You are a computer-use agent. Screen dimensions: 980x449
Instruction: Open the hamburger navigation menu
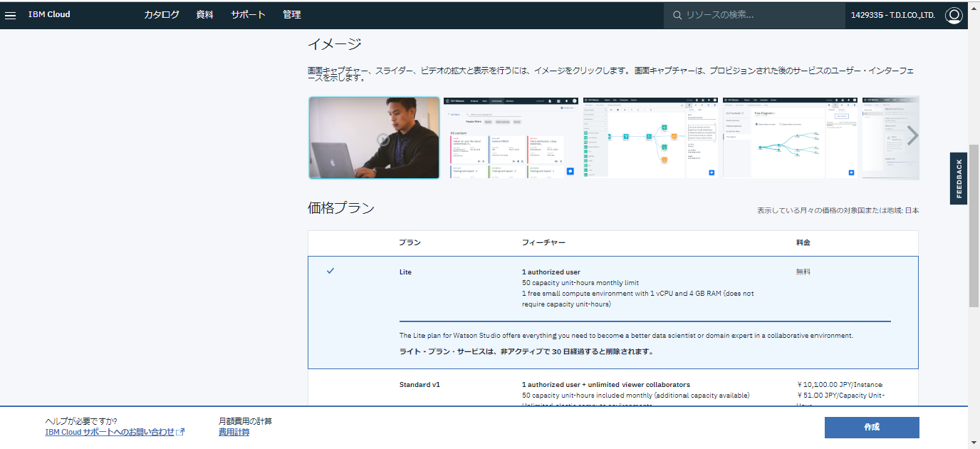11,15
